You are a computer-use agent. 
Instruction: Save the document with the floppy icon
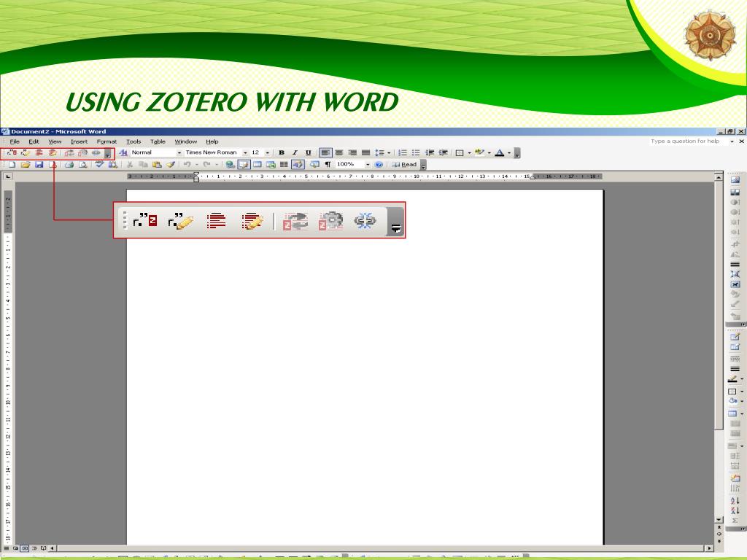coord(39,165)
